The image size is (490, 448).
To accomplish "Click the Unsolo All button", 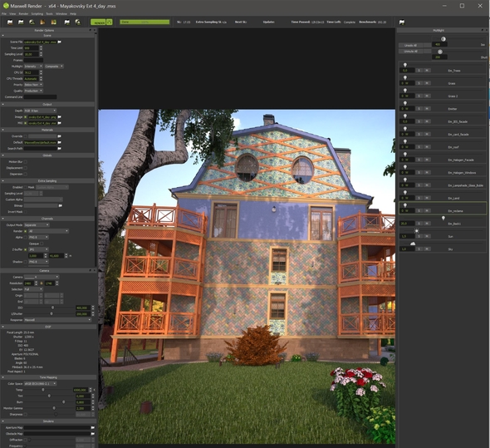I will pos(410,45).
